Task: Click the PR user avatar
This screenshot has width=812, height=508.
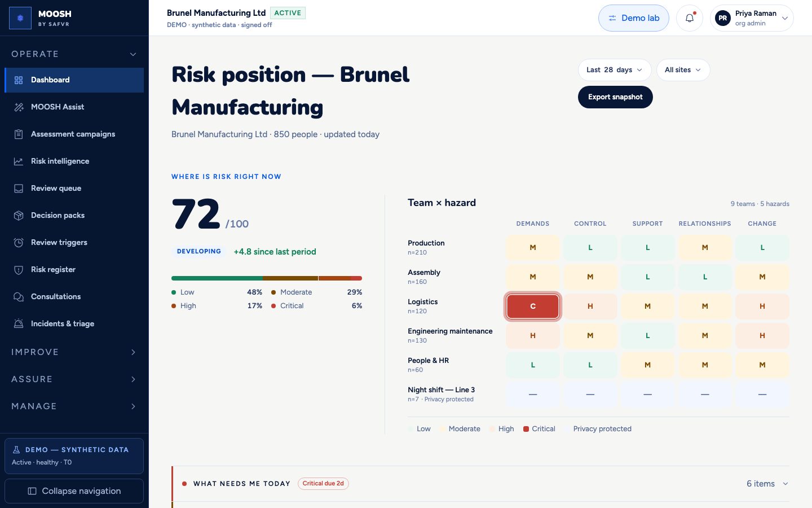Action: [722, 18]
